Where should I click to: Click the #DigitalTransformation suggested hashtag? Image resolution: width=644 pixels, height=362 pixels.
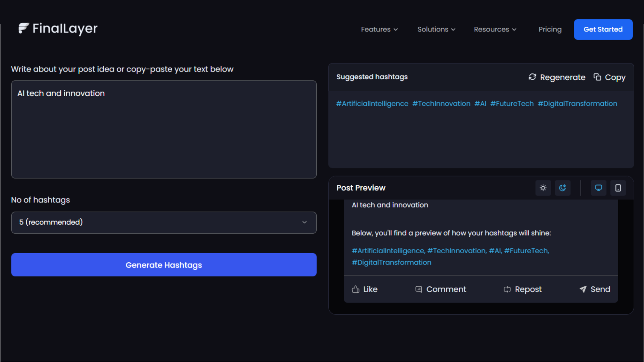point(577,104)
